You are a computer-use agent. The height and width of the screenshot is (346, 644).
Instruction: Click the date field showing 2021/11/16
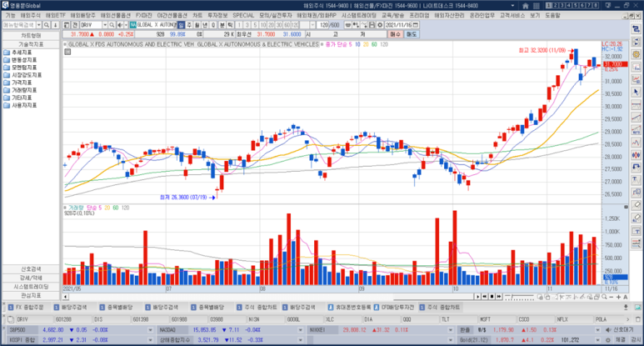pyautogui.click(x=398, y=25)
